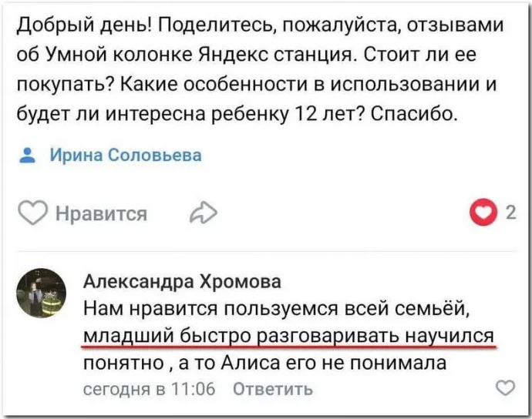532x419 pixels.
Task: Click the red-underlined phrase in the comment
Action: (288, 336)
